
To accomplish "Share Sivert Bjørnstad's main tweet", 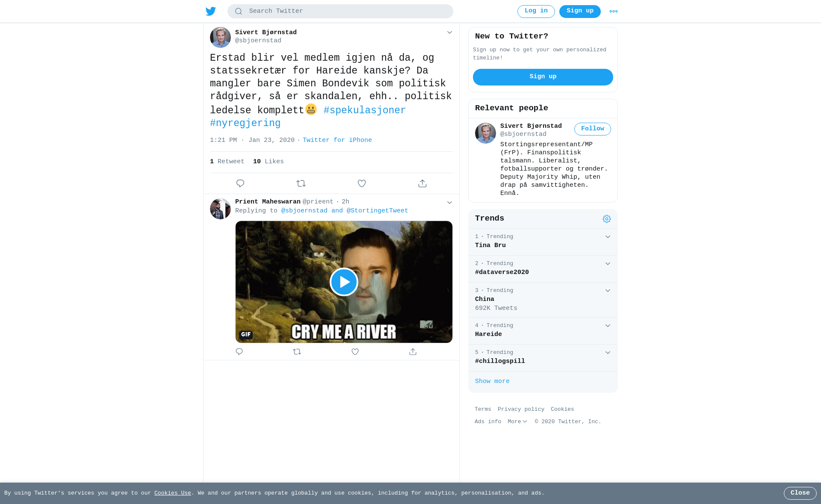I will point(422,183).
